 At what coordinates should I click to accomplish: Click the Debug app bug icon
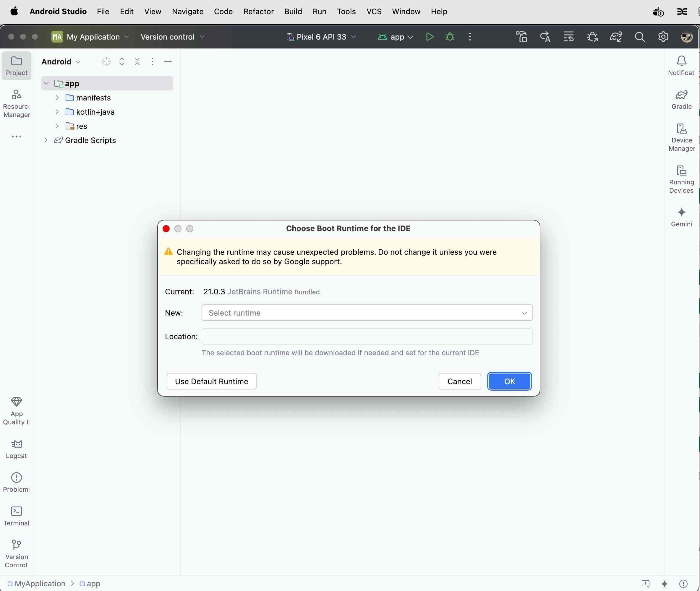coord(450,37)
